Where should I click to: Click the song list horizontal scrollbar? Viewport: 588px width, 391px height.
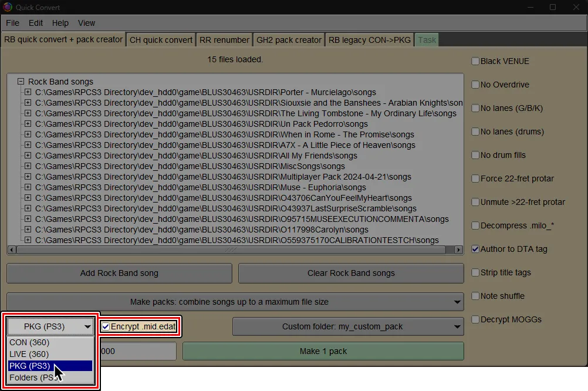tap(235, 250)
